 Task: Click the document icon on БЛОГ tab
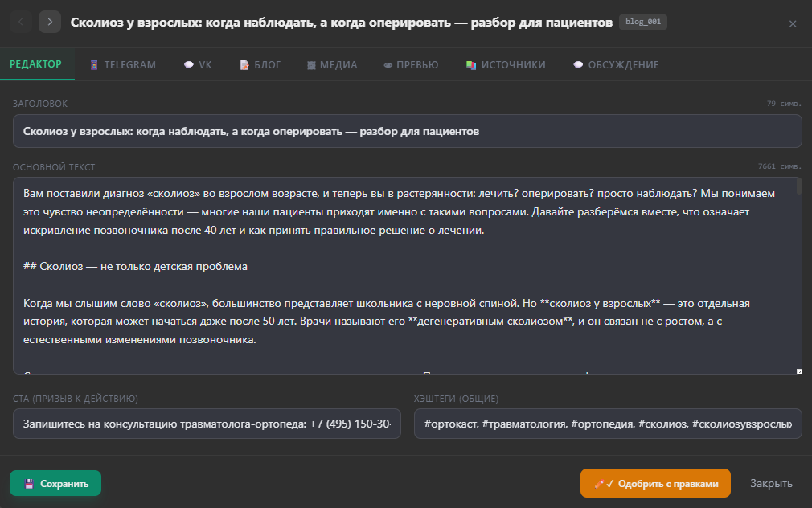243,65
